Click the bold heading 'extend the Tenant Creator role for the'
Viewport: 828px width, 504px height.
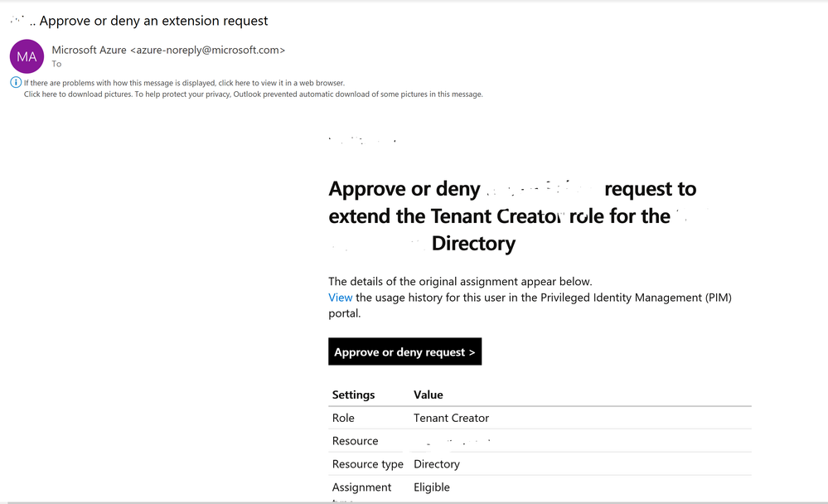point(500,216)
